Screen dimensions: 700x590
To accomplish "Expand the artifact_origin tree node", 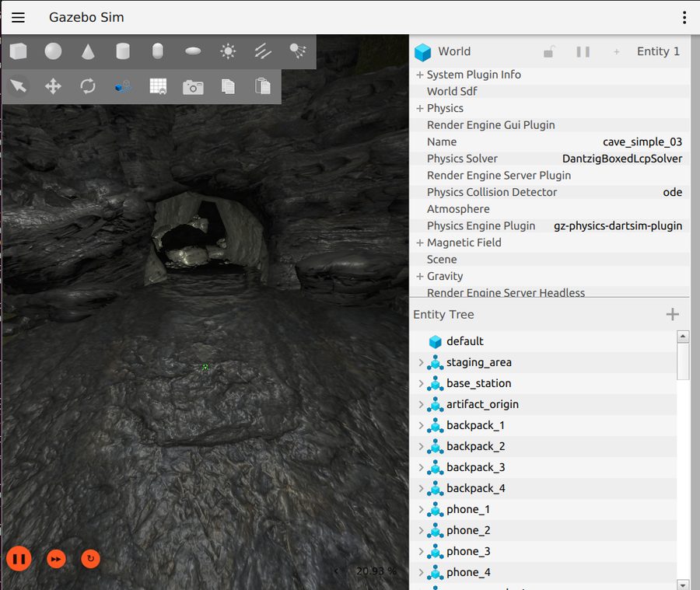I will (x=421, y=404).
